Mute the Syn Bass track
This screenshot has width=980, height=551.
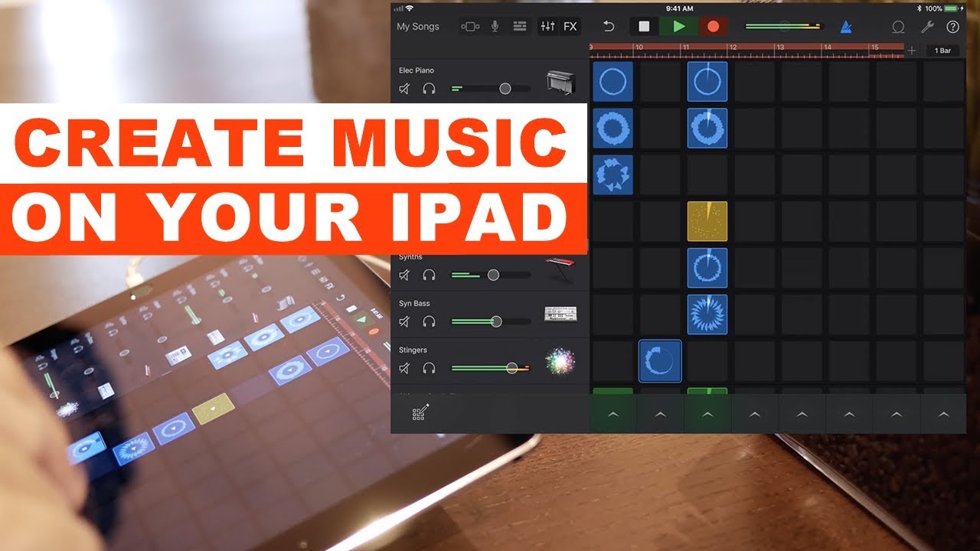[404, 321]
